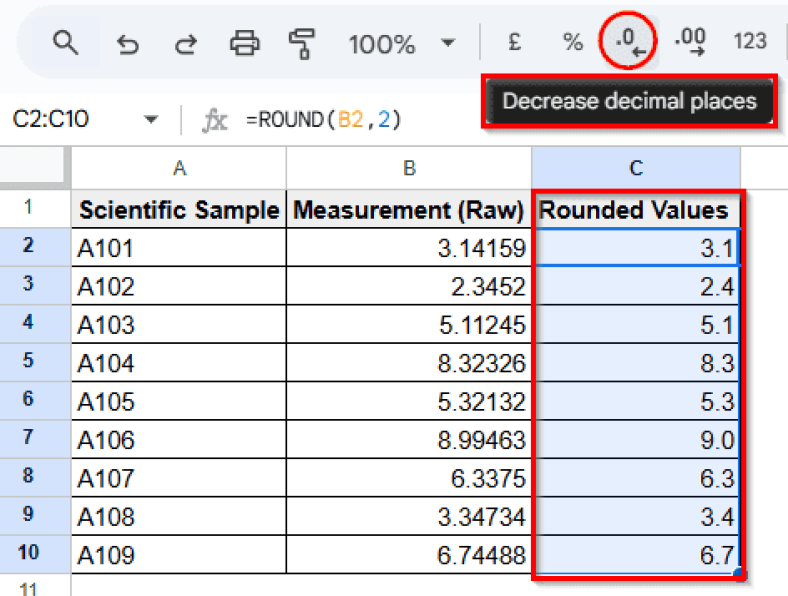
Task: Select column B header
Action: [408, 168]
